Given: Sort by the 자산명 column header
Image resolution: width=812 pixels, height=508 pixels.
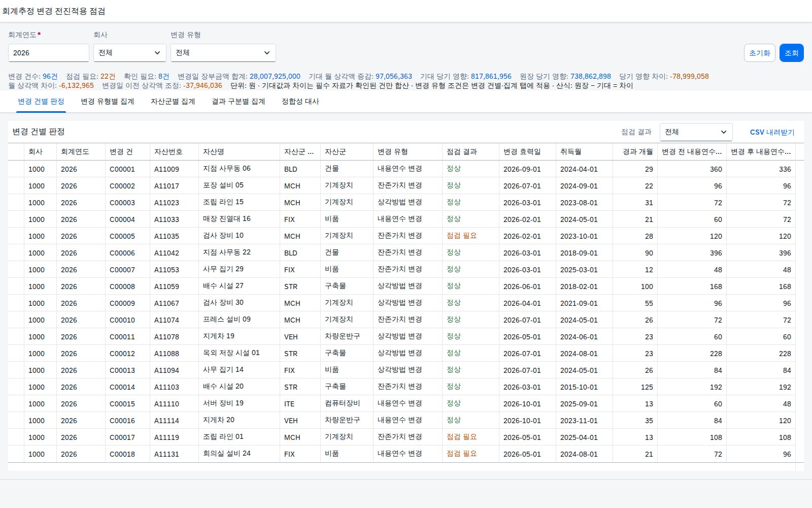Looking at the screenshot, I should [240, 152].
